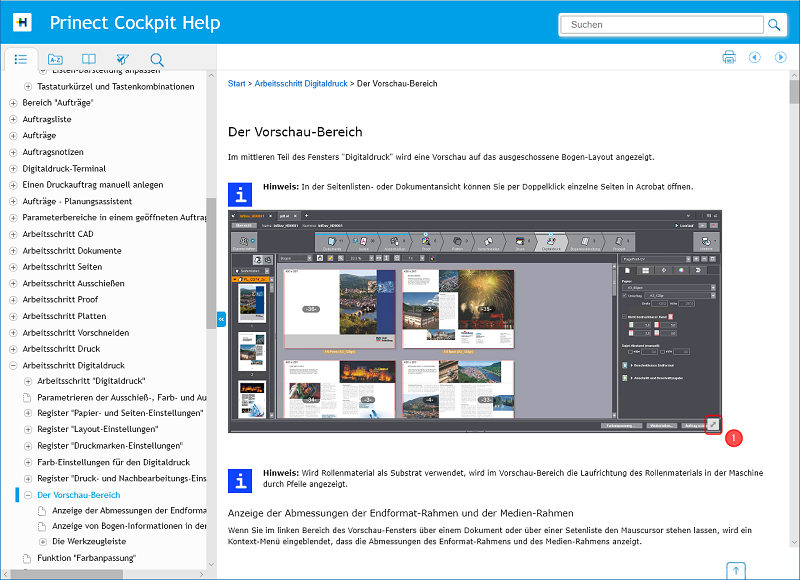This screenshot has width=800, height=580.
Task: Print the current help page
Action: (729, 57)
